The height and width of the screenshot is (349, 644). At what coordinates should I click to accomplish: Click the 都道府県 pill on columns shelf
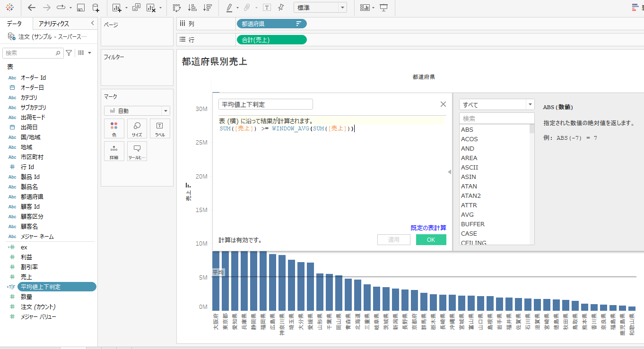pyautogui.click(x=271, y=24)
